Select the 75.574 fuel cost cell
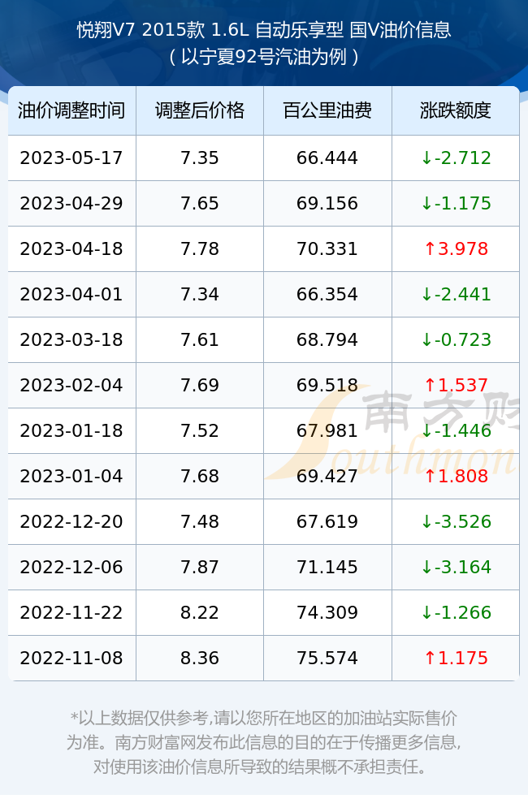The height and width of the screenshot is (812, 528). [327, 659]
